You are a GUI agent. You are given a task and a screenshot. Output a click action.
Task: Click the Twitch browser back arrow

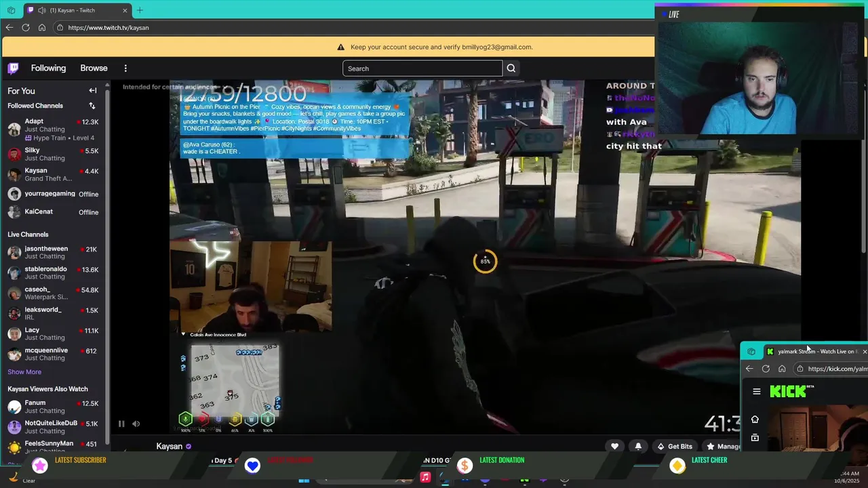[9, 27]
